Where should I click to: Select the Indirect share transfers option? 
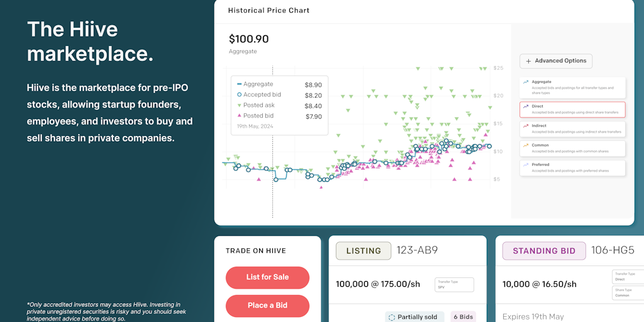click(572, 129)
